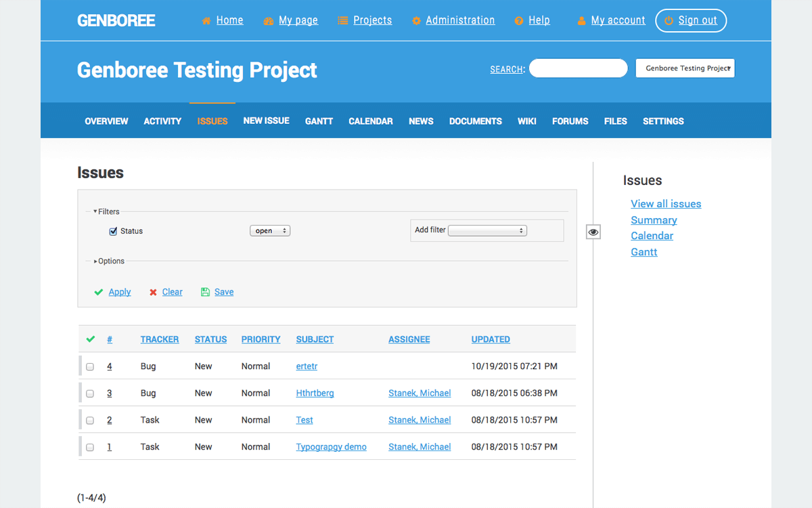Viewport: 812px width, 508px height.
Task: Sort by Tracker column header
Action: tap(160, 339)
